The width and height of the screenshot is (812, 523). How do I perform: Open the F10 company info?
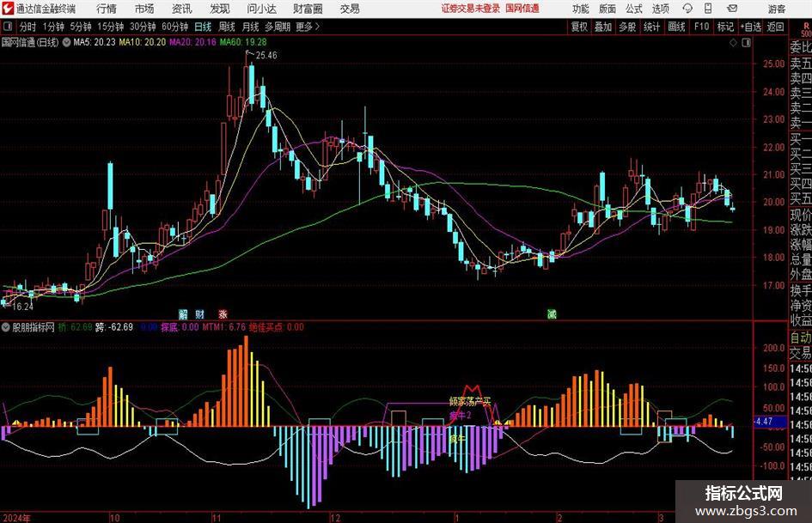pyautogui.click(x=701, y=27)
